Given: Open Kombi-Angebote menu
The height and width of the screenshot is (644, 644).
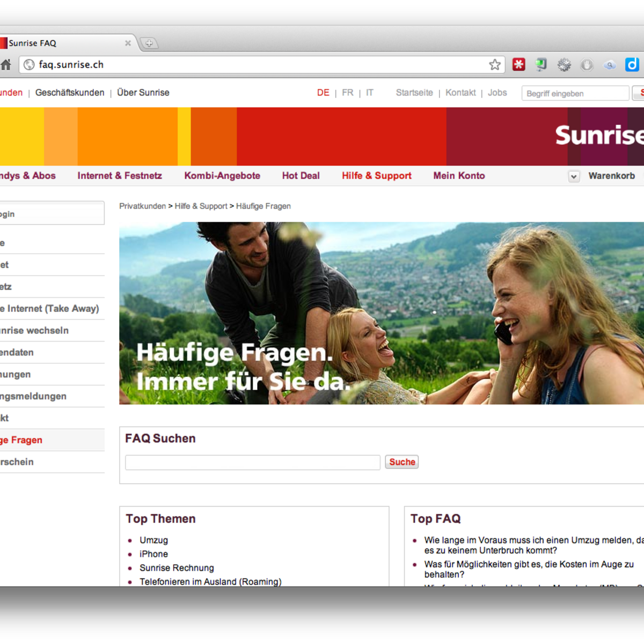Looking at the screenshot, I should [222, 175].
